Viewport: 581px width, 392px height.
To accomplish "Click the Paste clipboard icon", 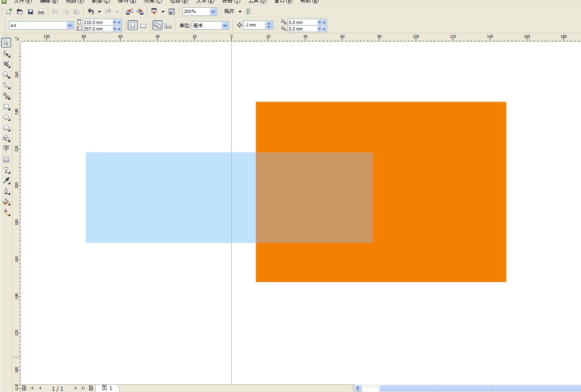I will (x=77, y=11).
